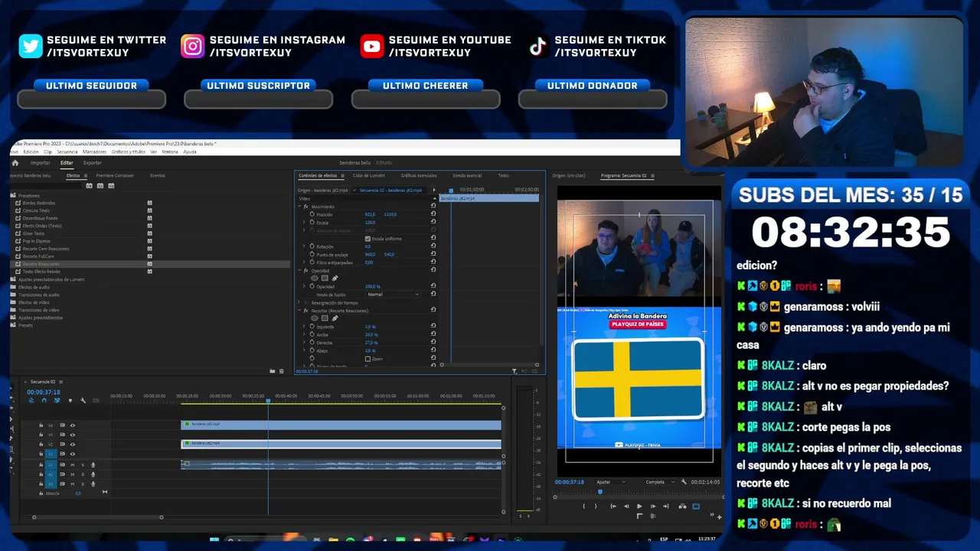The height and width of the screenshot is (551, 980).
Task: Open the Ventana menu
Action: point(171,152)
